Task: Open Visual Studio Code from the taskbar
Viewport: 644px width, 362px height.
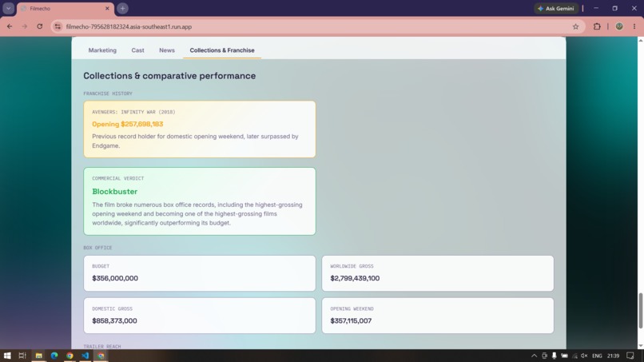Action: (x=85, y=356)
